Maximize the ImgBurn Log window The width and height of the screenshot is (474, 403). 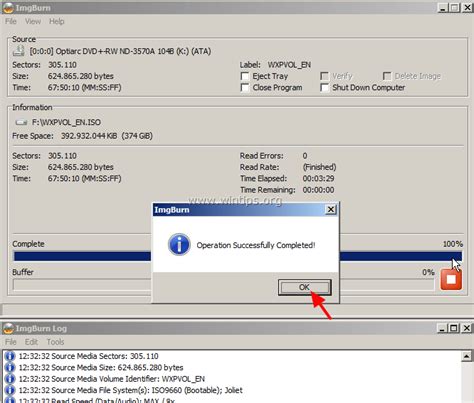tap(454, 328)
